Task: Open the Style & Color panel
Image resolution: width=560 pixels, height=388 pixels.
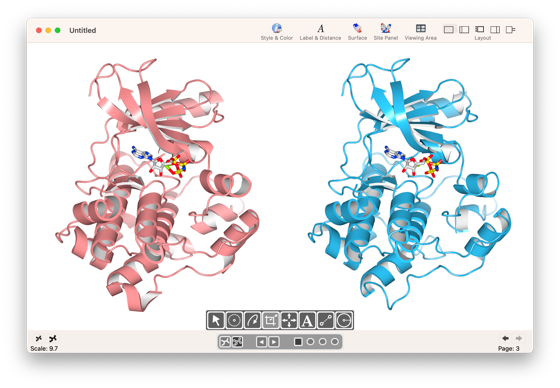Action: point(276,32)
